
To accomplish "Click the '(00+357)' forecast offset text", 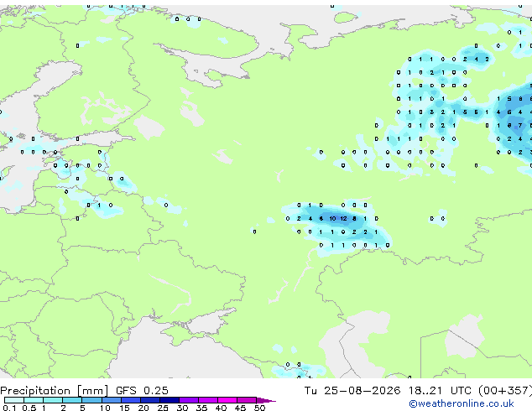I will click(x=505, y=391).
